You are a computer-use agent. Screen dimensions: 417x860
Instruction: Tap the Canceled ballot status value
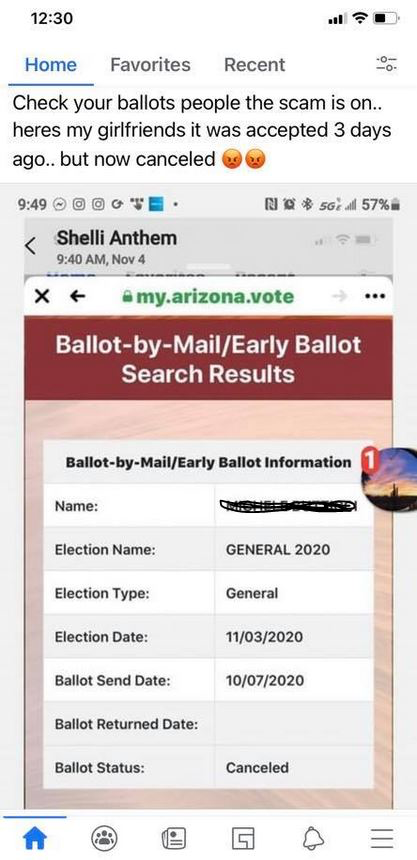[257, 767]
